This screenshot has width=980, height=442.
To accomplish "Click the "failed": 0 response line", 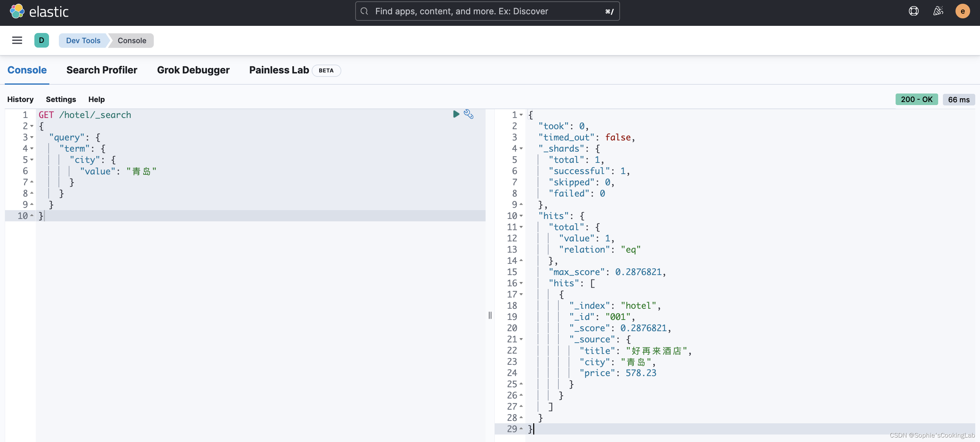I will click(577, 193).
